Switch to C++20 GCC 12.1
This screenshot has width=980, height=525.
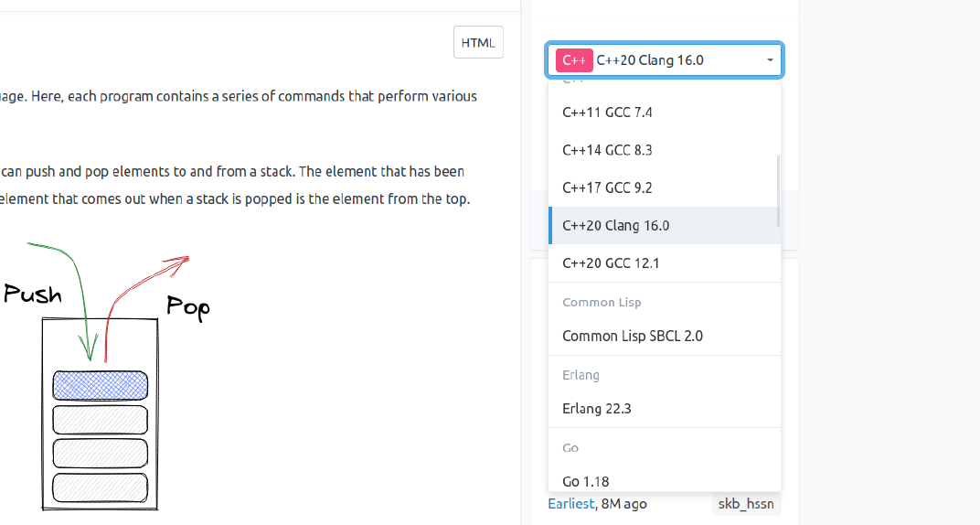611,263
